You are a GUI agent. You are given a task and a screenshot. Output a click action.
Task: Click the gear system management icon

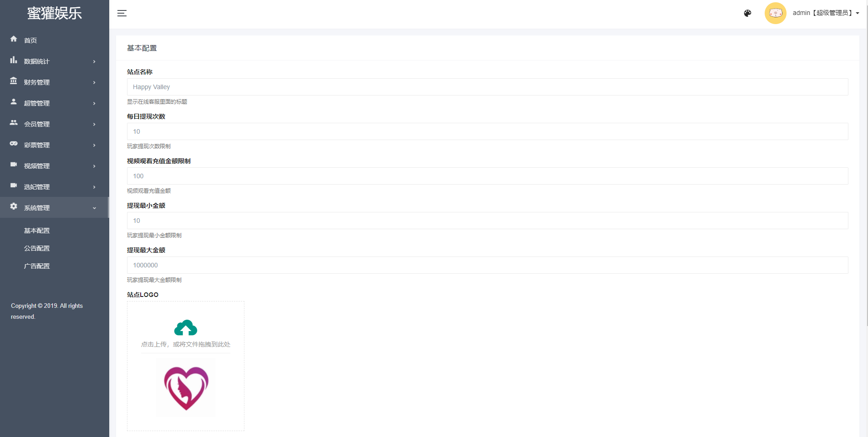(x=14, y=206)
